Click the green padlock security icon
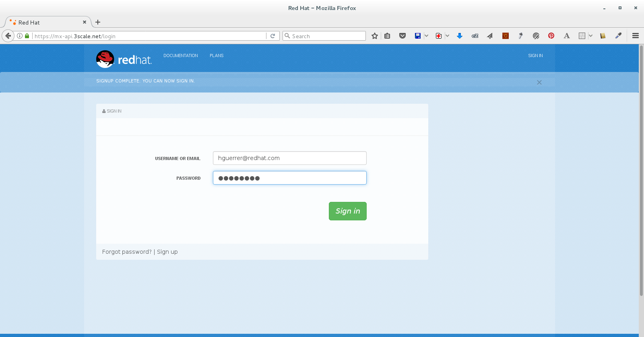This screenshot has width=644, height=337. pos(27,36)
